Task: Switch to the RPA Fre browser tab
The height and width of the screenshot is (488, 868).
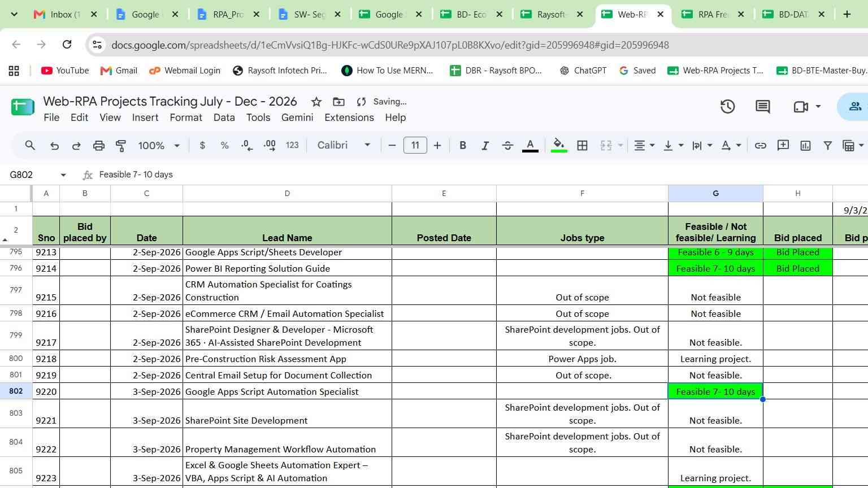Action: (713, 14)
